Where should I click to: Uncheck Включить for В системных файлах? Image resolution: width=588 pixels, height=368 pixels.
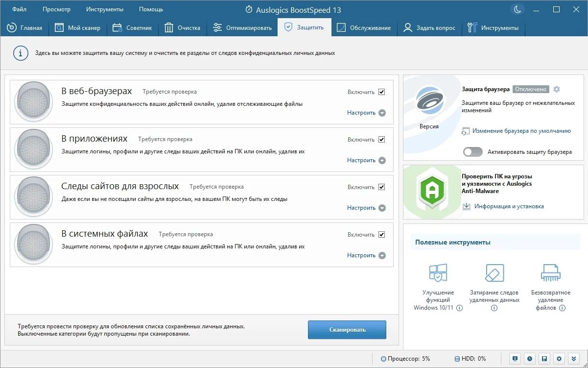[382, 235]
